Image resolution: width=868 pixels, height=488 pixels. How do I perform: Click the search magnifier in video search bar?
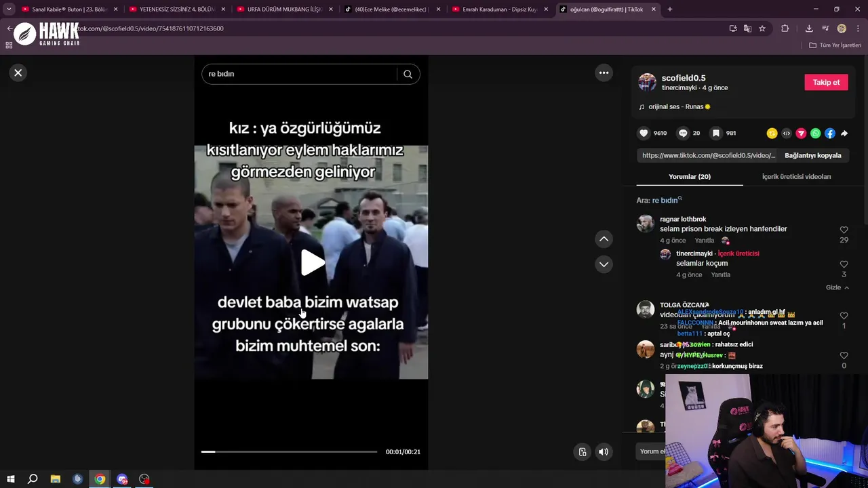coord(408,74)
